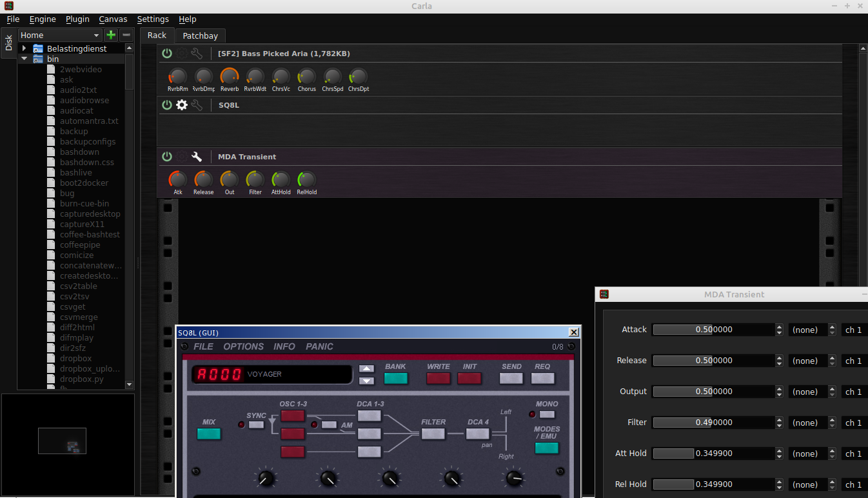Toggle power for SQ8L plugin
This screenshot has width=868, height=498.
[167, 105]
